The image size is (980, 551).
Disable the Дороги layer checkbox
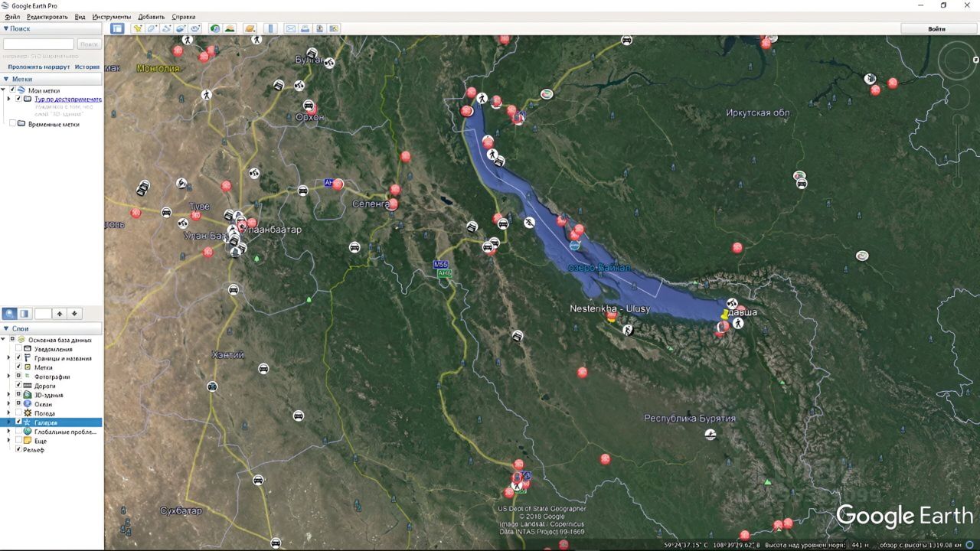pyautogui.click(x=18, y=386)
